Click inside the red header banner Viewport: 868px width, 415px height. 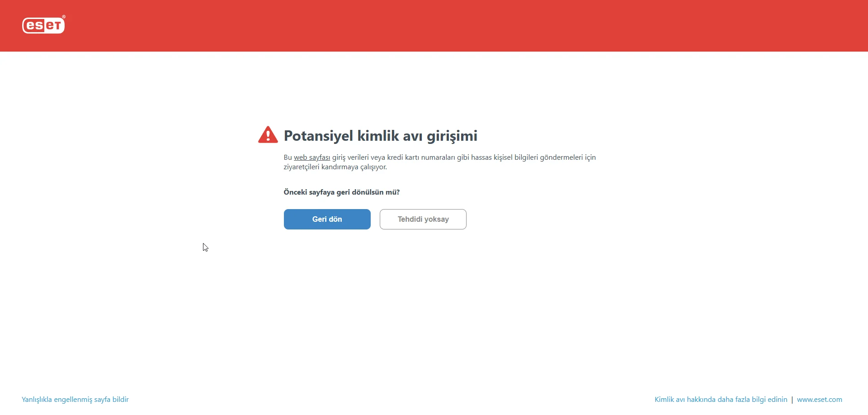pos(434,26)
